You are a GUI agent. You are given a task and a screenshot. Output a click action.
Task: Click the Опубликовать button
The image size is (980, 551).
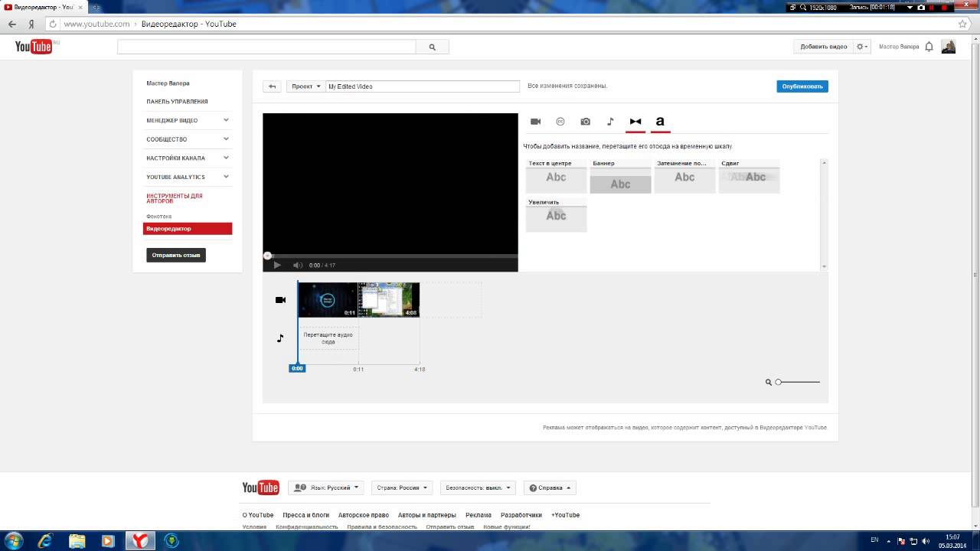(802, 86)
